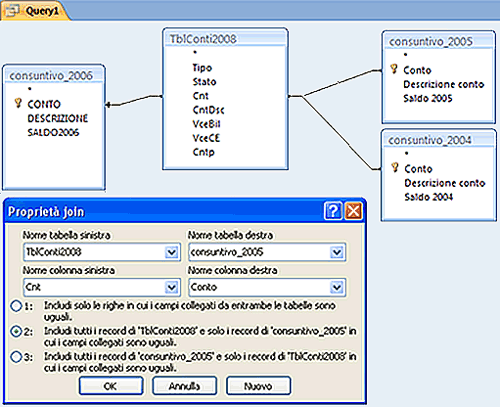Click the Nuovo button
500x407 pixels.
258,386
